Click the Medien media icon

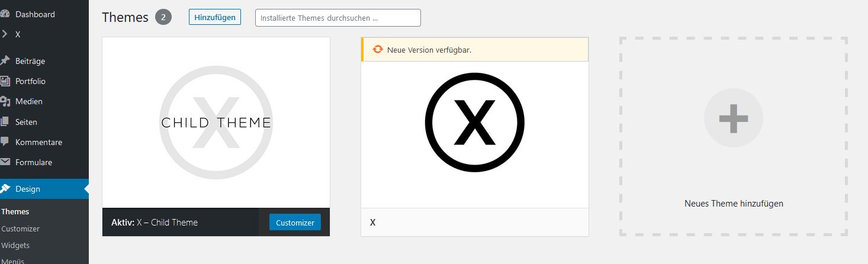tap(5, 102)
